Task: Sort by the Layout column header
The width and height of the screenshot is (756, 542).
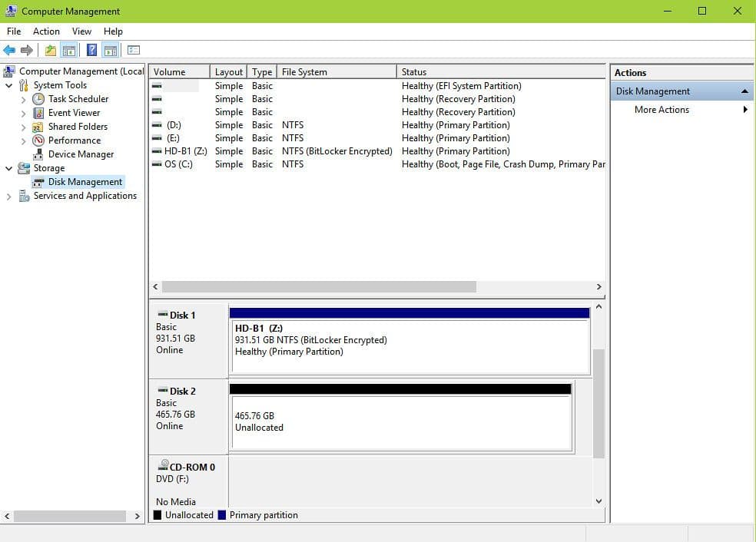Action: tap(228, 72)
